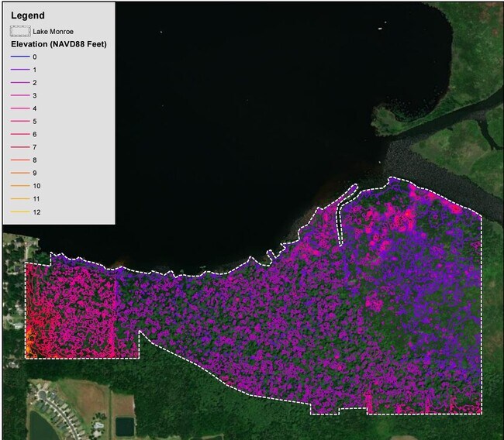The image size is (504, 440).
Task: Select the elevation 6 line swatch
Action: [x=20, y=134]
